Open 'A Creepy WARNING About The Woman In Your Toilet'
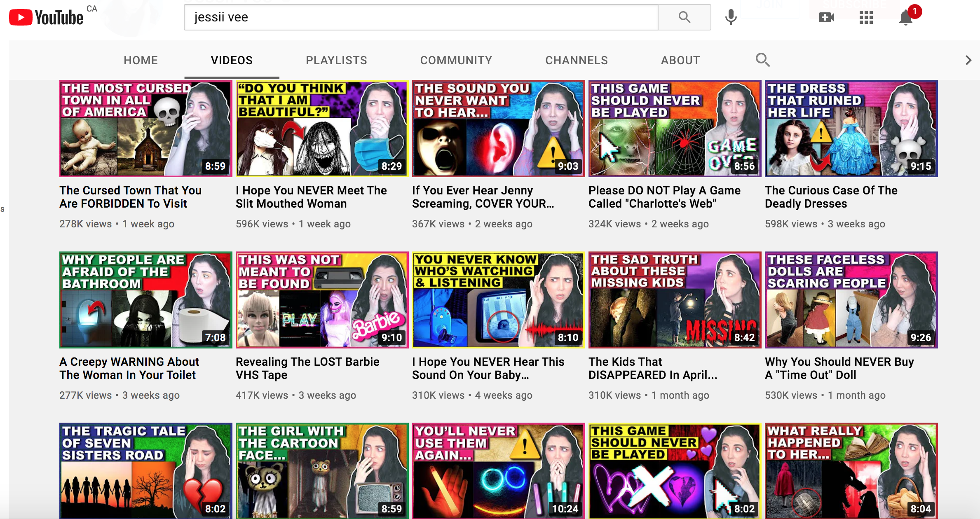This screenshot has height=519, width=980. 129,368
